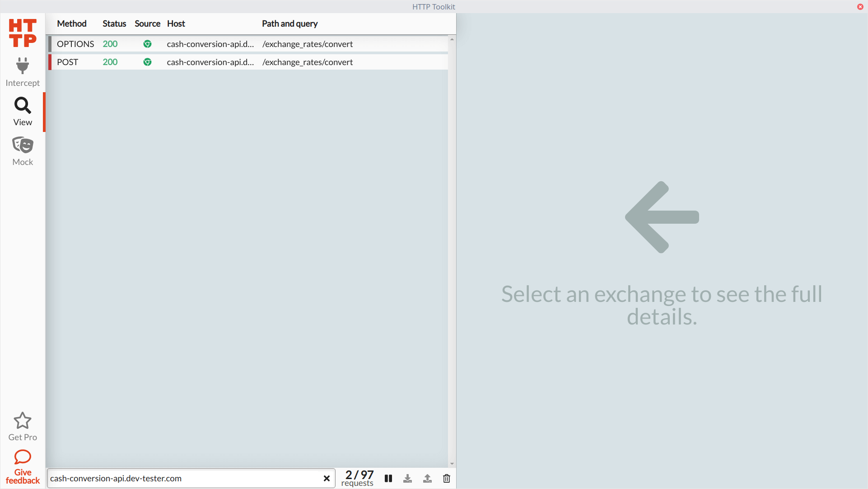Click the Chrome icon on the POST row
Viewport: 868px width, 489px height.
tap(147, 62)
